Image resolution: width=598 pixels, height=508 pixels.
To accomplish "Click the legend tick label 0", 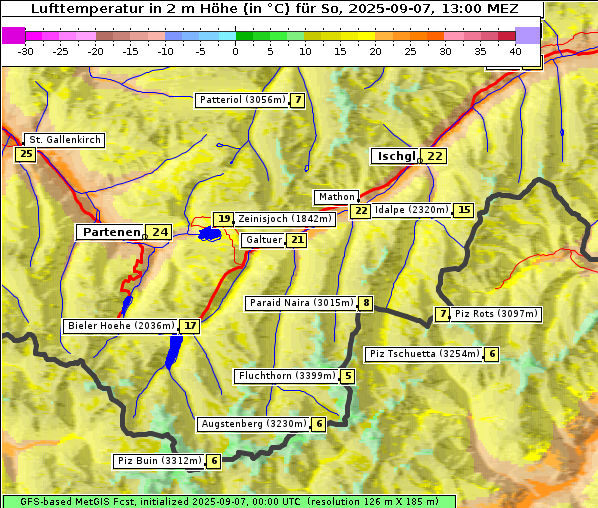I will tap(235, 51).
